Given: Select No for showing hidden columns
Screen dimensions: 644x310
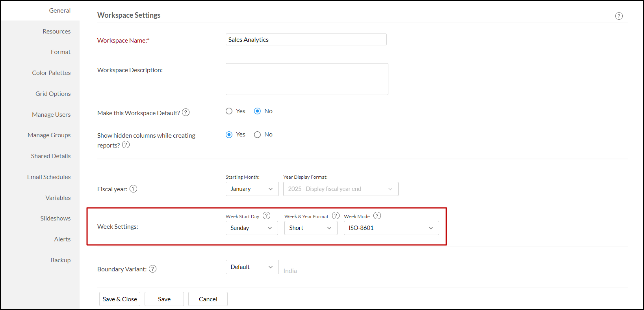Looking at the screenshot, I should [x=258, y=135].
